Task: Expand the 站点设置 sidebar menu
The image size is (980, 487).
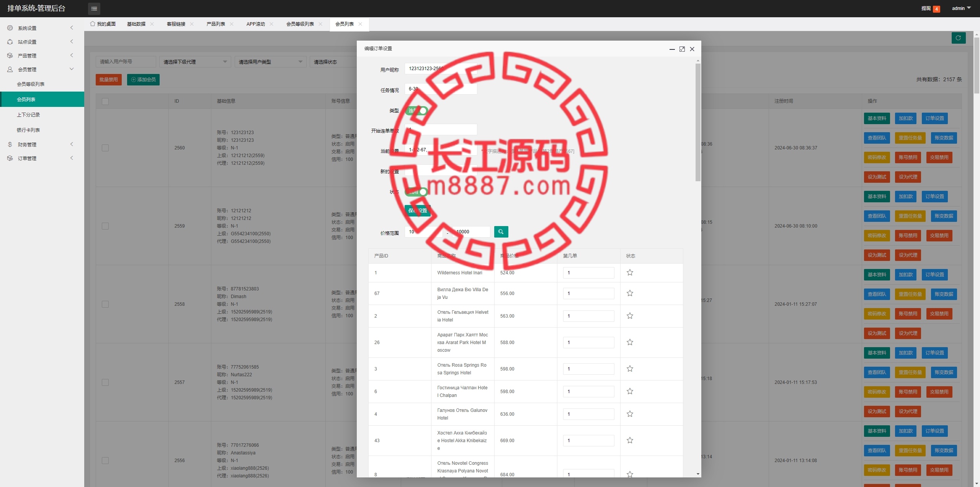Action: coord(42,42)
